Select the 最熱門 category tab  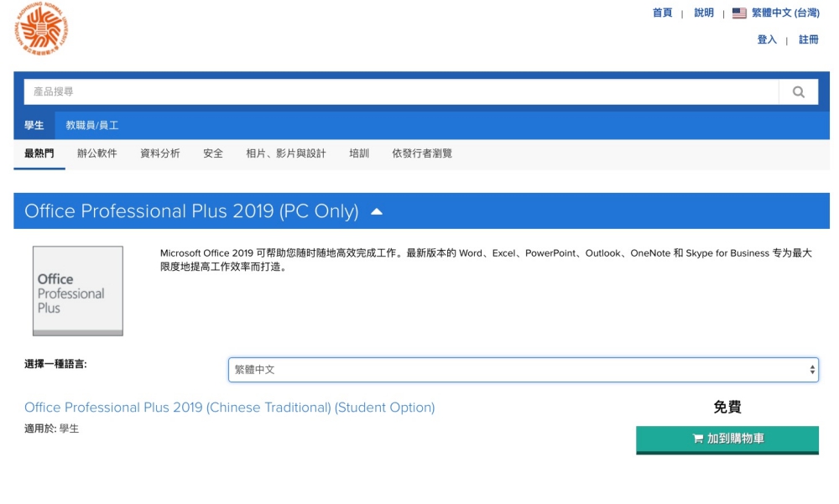click(39, 153)
